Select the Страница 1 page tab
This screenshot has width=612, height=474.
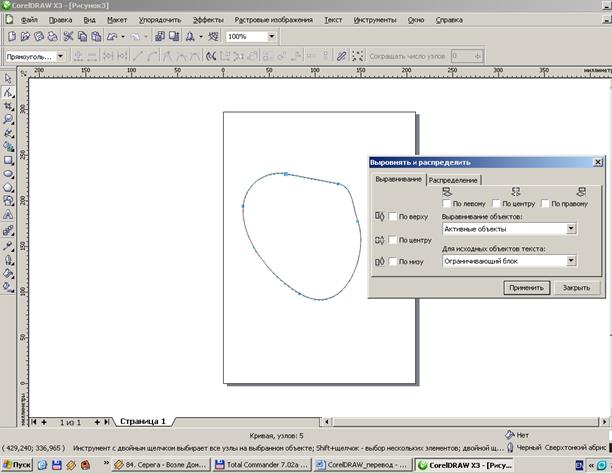coord(143,421)
